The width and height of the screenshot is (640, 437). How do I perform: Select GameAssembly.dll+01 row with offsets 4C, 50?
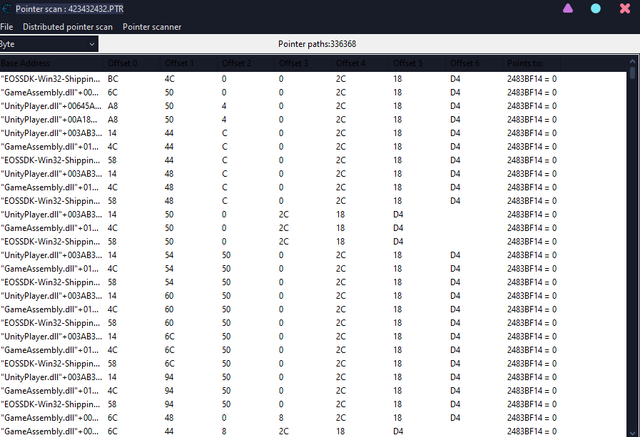pos(313,228)
